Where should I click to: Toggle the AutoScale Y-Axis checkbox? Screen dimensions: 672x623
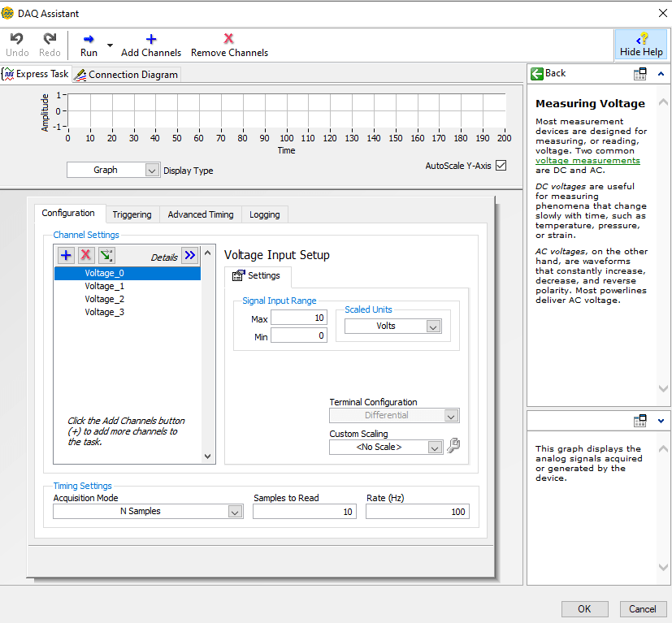click(x=499, y=164)
